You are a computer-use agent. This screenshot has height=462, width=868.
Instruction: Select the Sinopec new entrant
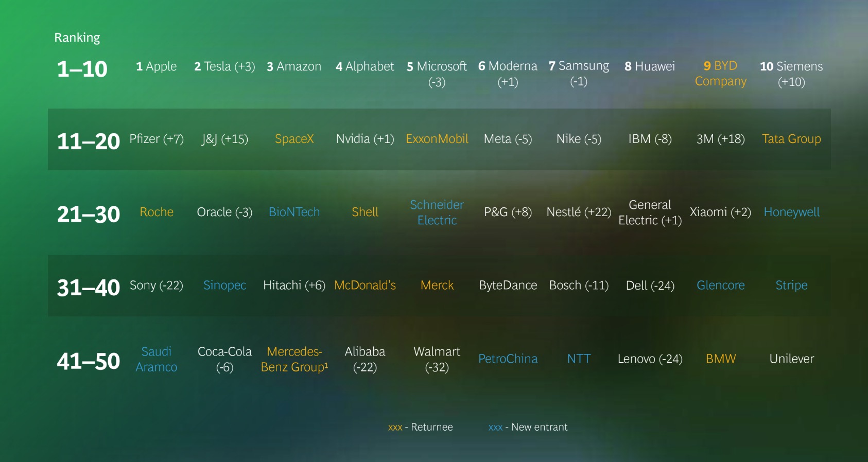point(224,286)
